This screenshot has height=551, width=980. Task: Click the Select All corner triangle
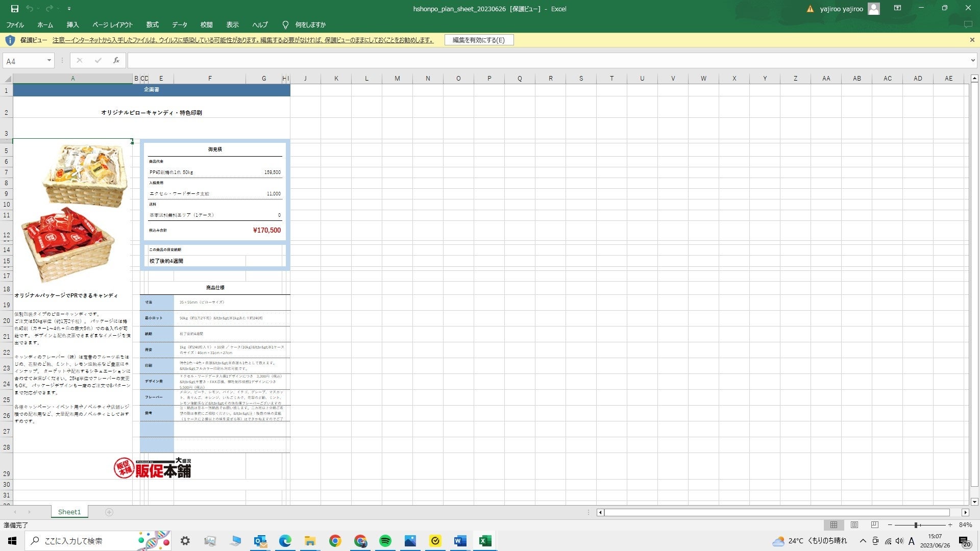point(8,79)
